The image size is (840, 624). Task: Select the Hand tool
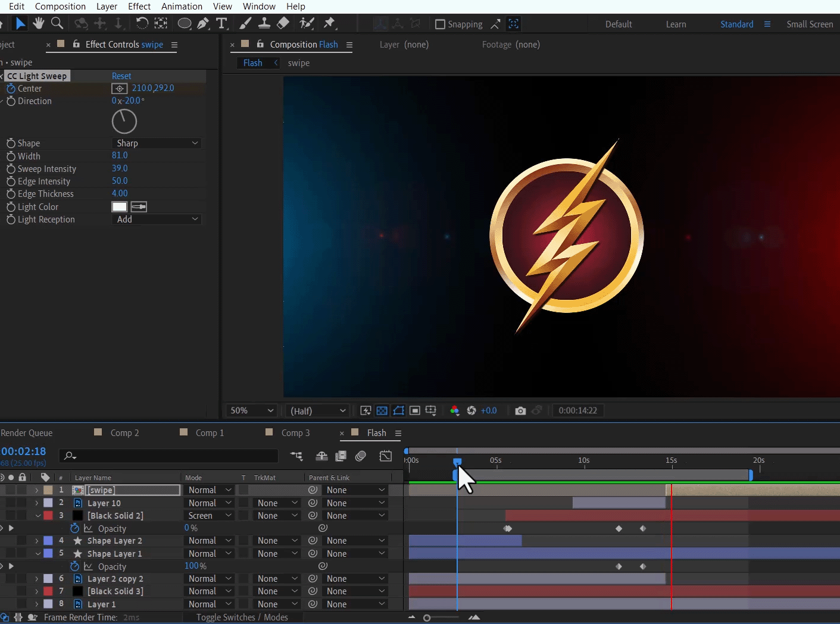click(38, 24)
